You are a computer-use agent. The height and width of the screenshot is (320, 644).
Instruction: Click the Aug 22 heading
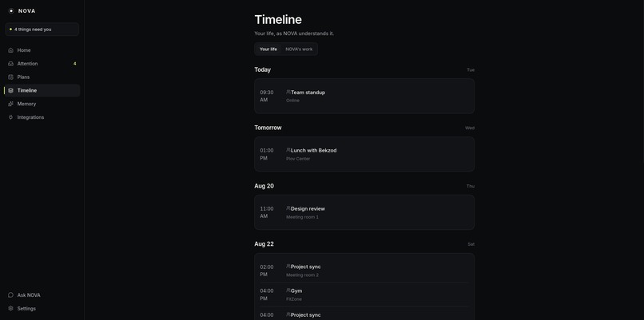tap(264, 243)
